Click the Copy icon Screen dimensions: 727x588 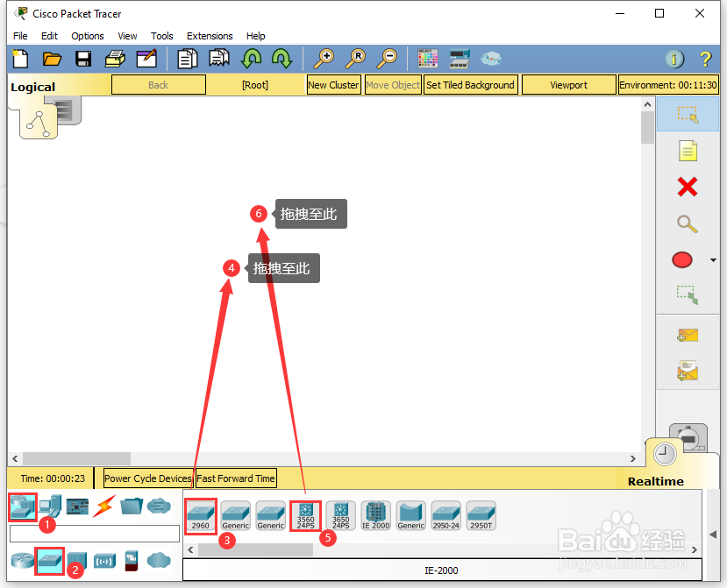tap(188, 59)
